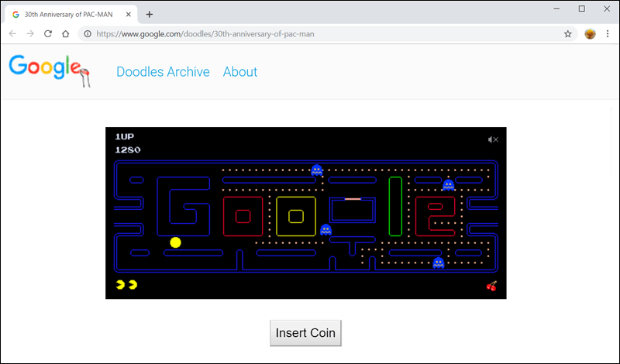
Task: Click the Insert Coin button
Action: click(x=305, y=333)
